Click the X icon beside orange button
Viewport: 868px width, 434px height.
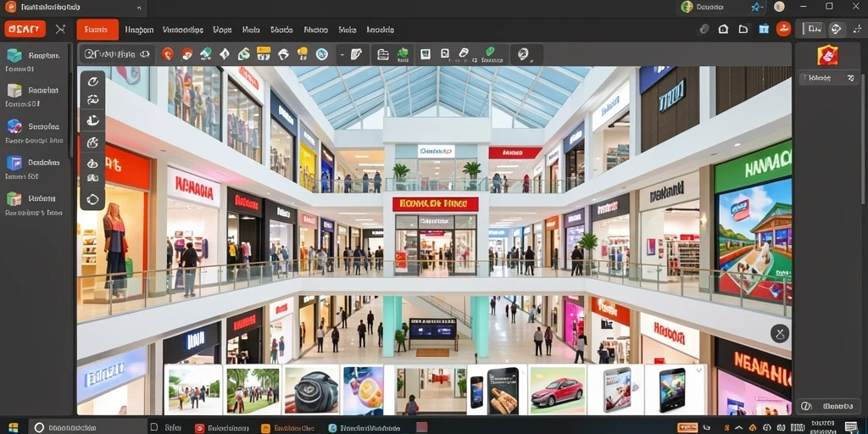60,30
